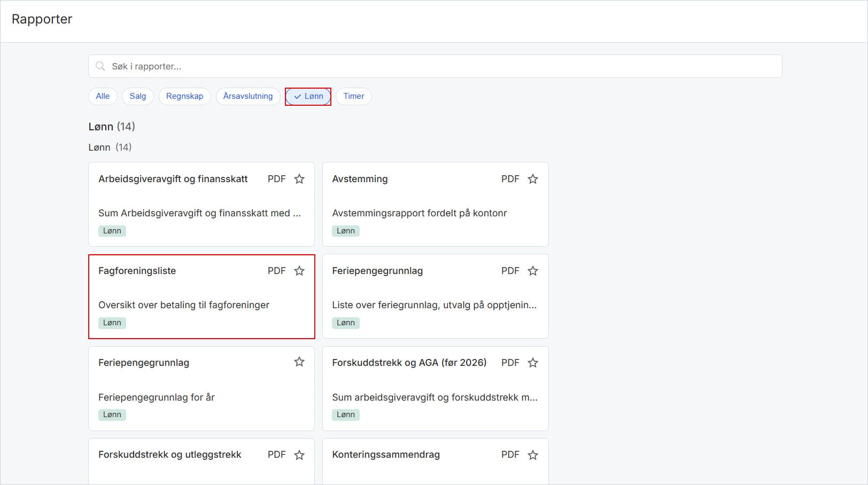Viewport: 868px width, 485px height.
Task: Open Arbeidsgiveravgift og finansskatt report card
Action: (x=201, y=204)
